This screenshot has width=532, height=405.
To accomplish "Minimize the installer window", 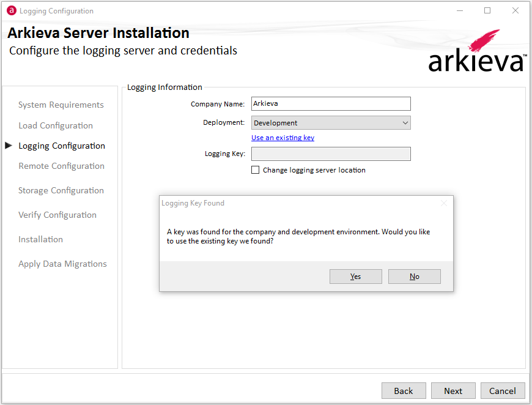I will click(x=460, y=10).
